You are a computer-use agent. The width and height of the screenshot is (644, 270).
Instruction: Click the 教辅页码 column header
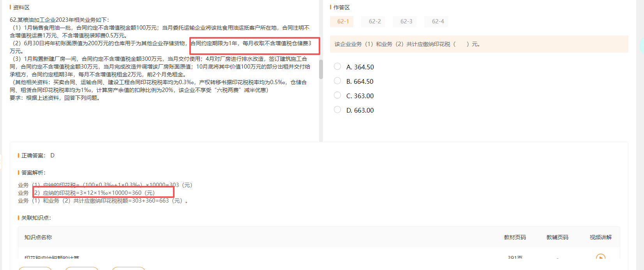click(x=557, y=237)
